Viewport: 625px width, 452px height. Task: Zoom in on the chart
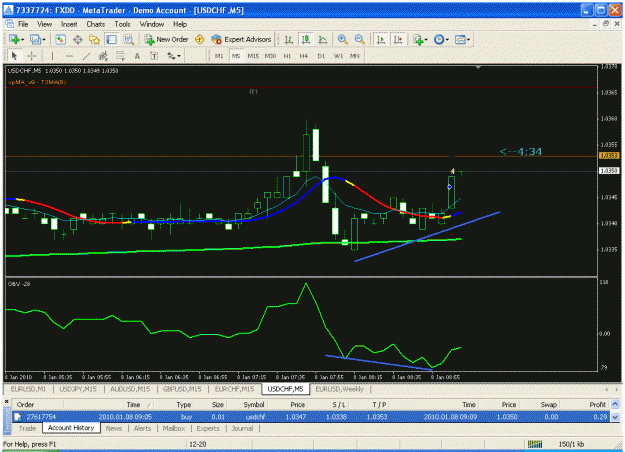[342, 39]
